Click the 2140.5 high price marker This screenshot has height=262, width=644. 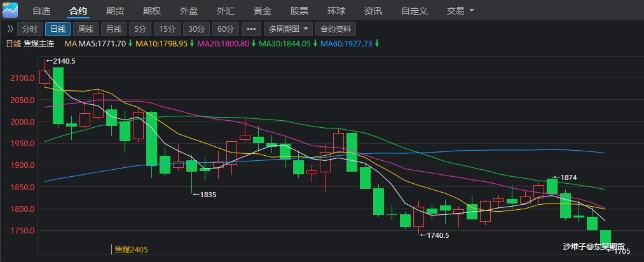(x=61, y=61)
